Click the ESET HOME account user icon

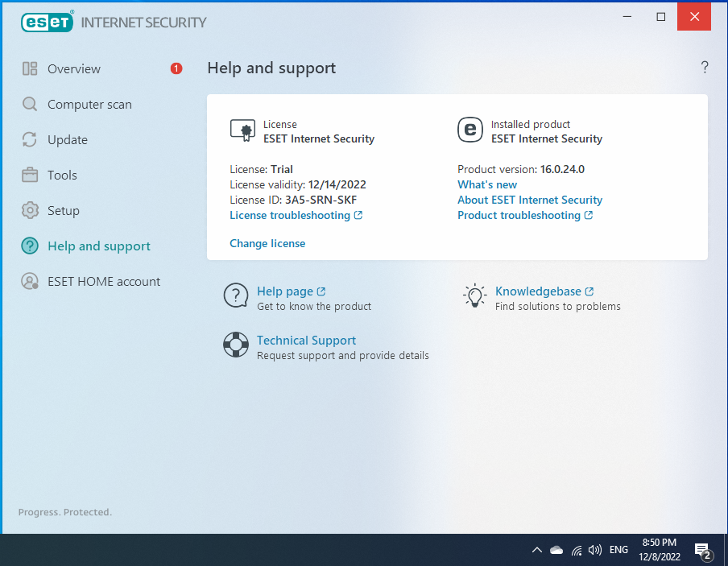(x=30, y=281)
